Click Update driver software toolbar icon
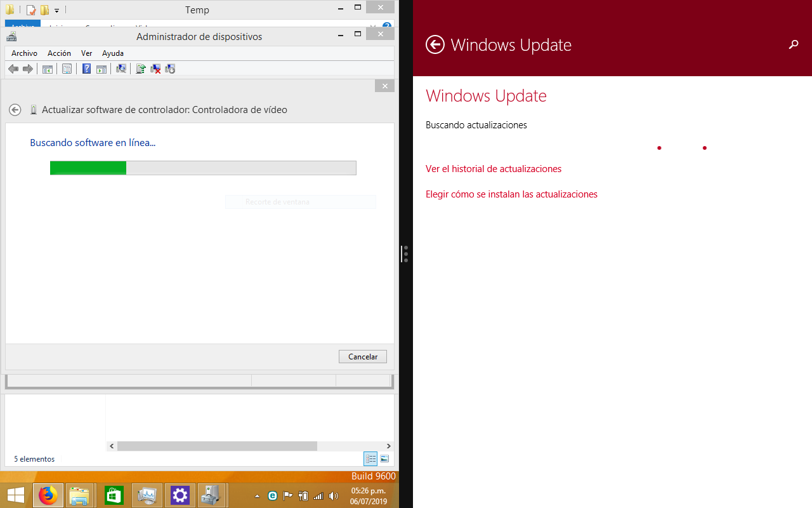812x508 pixels. [141, 69]
